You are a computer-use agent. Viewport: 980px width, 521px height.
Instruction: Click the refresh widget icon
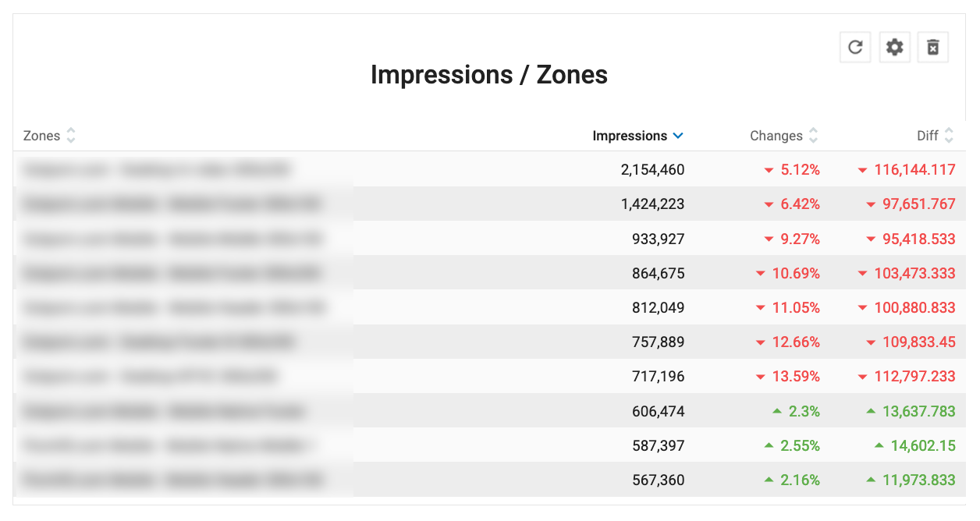click(855, 48)
